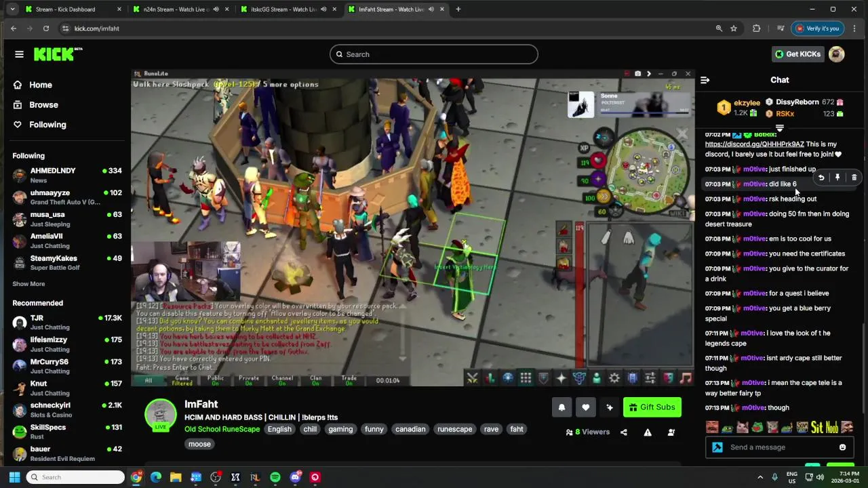
Task: Open File Explorer from the taskbar
Action: click(x=176, y=477)
